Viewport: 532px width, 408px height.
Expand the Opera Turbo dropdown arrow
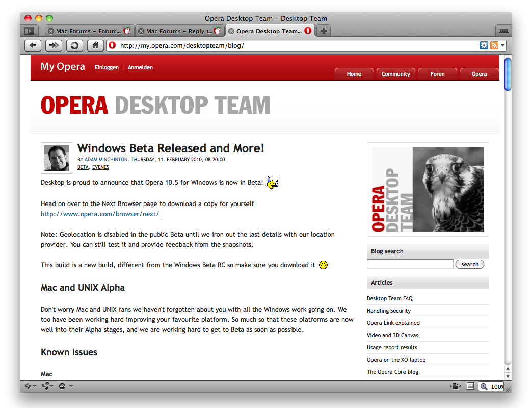[71, 386]
